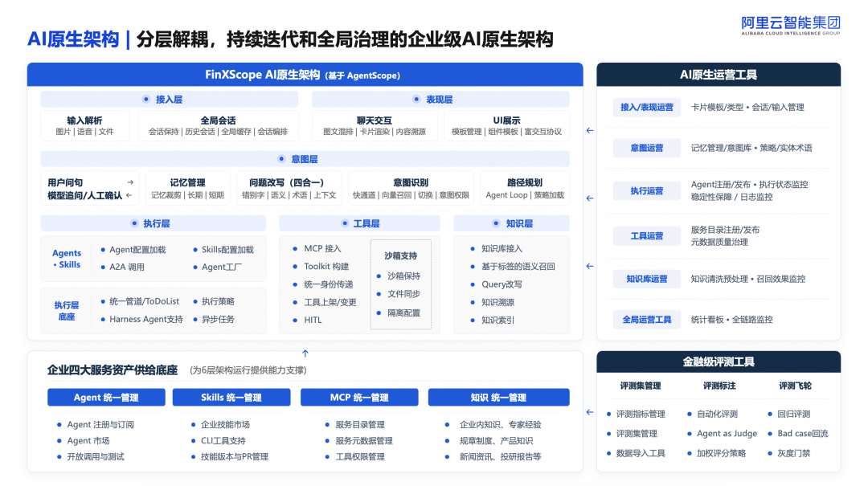Select the 基于标签的语义召回 bullet
The width and height of the screenshot is (868, 486).
(x=513, y=266)
